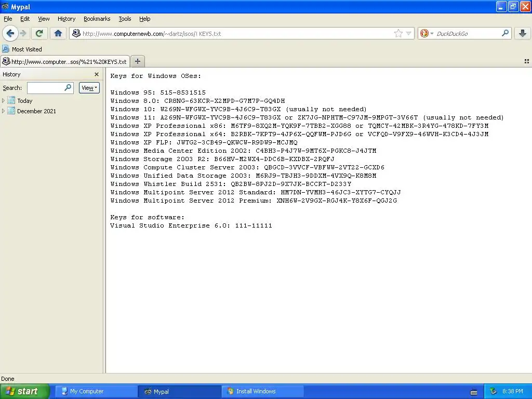This screenshot has width=532, height=399.
Task: Click the Windows 10 key line
Action: point(238,109)
